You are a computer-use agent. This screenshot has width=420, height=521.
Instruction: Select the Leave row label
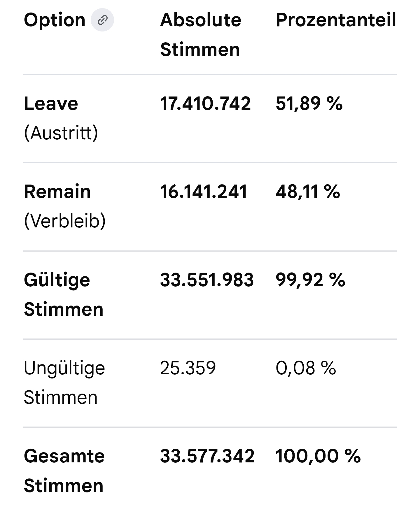click(51, 104)
